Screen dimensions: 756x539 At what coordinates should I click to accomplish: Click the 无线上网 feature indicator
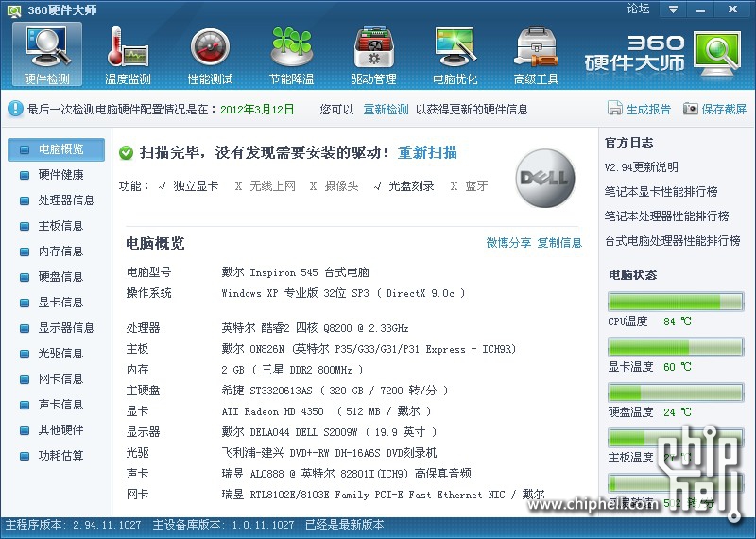(x=266, y=185)
